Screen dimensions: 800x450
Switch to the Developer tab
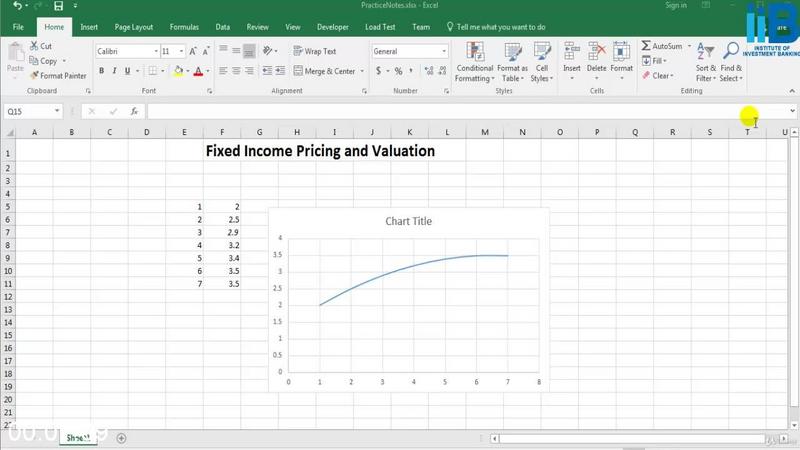coord(333,27)
